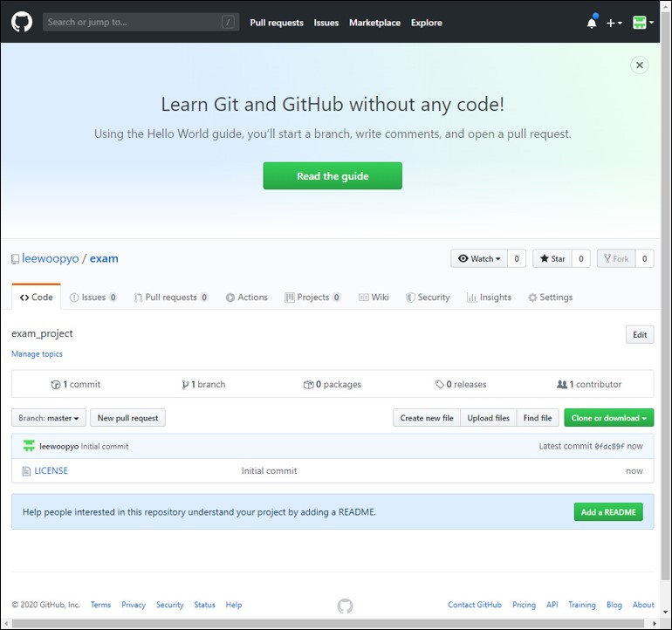The image size is (672, 630).
Task: Open the LICENSE file
Action: tap(51, 470)
